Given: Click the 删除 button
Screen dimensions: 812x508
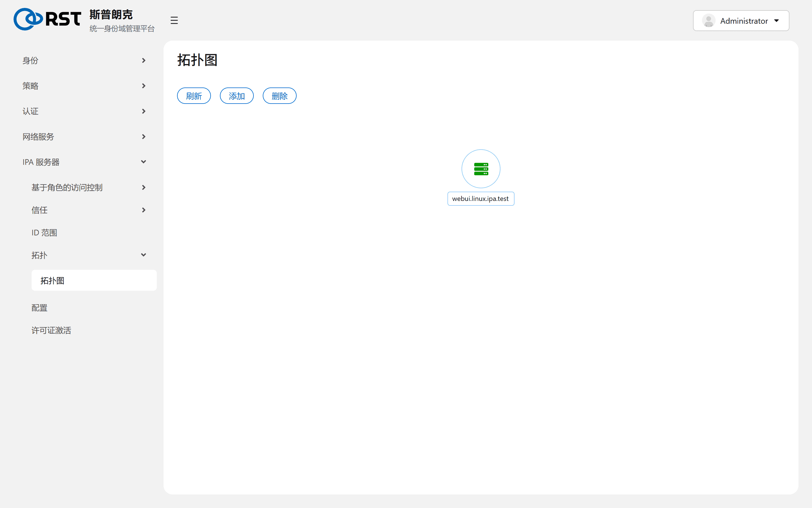Looking at the screenshot, I should [279, 96].
